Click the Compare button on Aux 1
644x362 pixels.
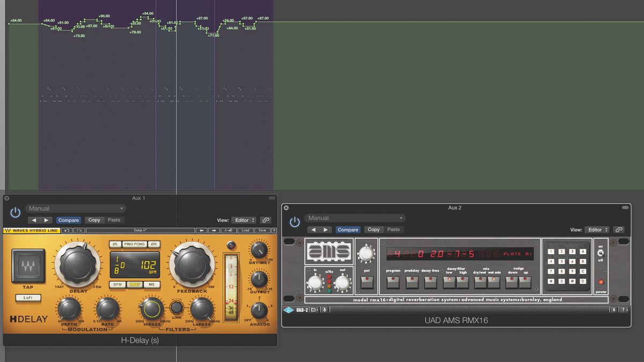tap(69, 220)
